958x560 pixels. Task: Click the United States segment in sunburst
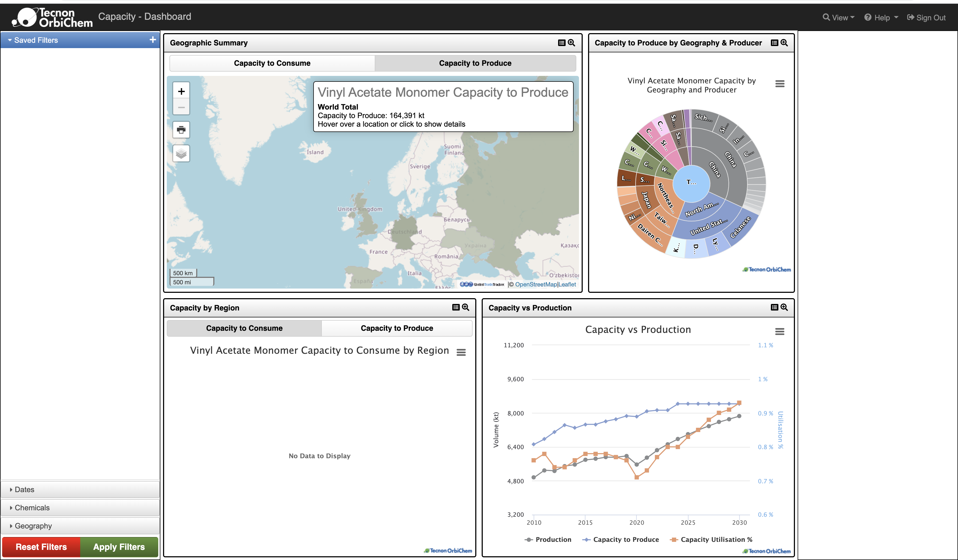[x=709, y=227]
